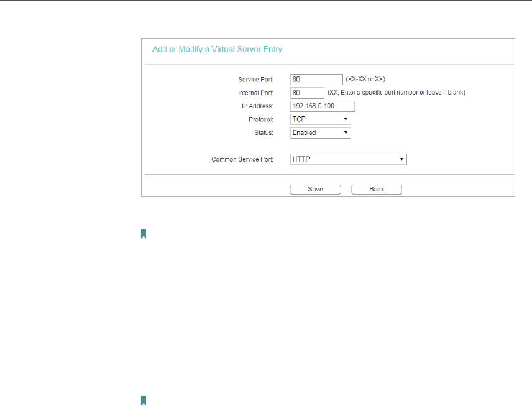Click the "Service Port:" label
This screenshot has width=532, height=406.
click(255, 80)
